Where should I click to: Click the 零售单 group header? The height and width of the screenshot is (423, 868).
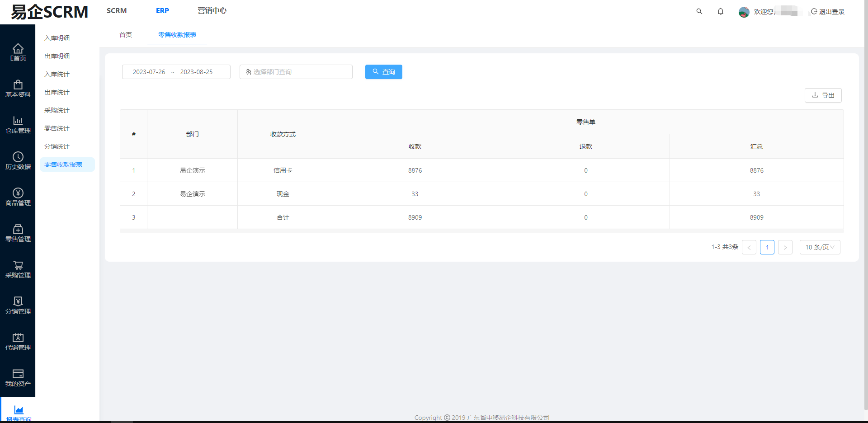[586, 122]
